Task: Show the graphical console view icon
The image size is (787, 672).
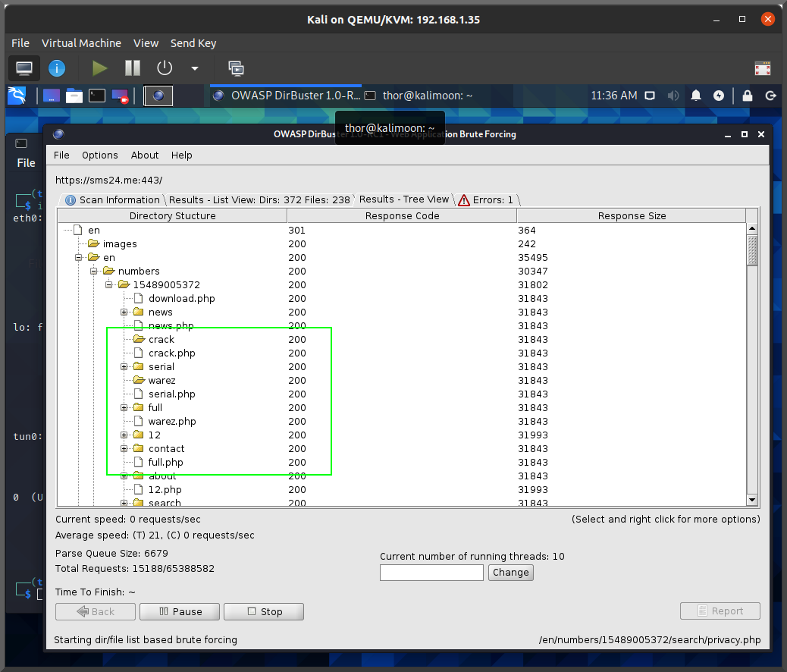Action: pos(24,68)
